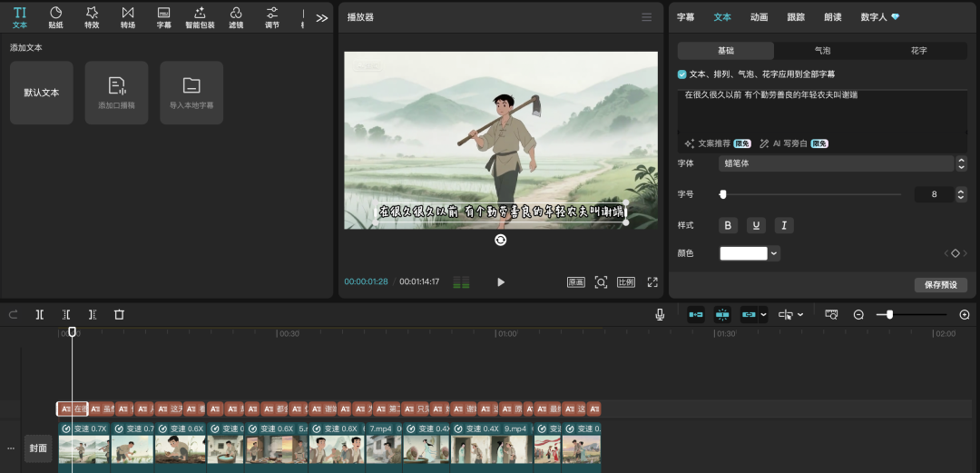The image size is (980, 473).
Task: Open the 转场 transitions panel
Action: pos(128,16)
